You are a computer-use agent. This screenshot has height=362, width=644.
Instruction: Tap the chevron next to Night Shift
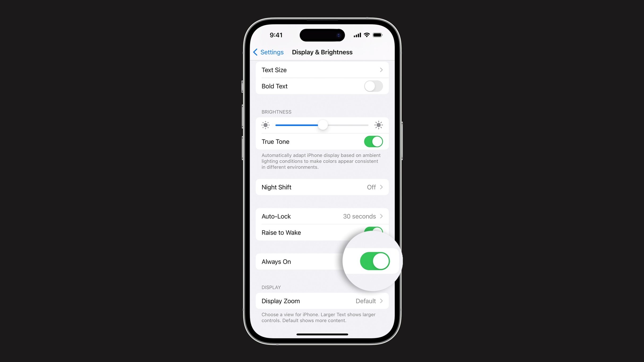(381, 187)
